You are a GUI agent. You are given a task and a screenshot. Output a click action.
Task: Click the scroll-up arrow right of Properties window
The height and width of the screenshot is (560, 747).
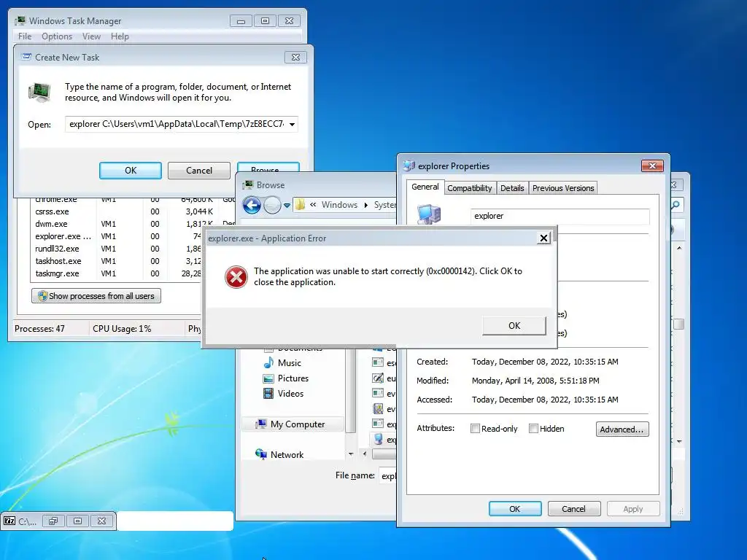point(679,248)
